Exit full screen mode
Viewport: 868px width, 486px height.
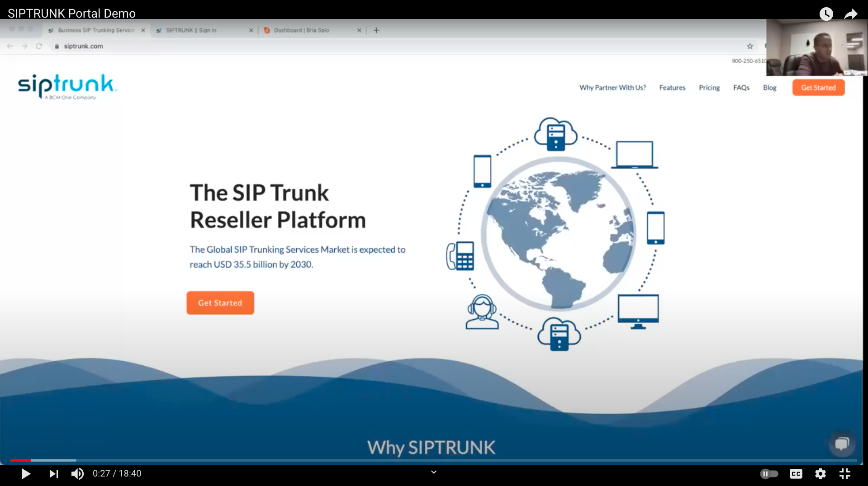click(845, 473)
